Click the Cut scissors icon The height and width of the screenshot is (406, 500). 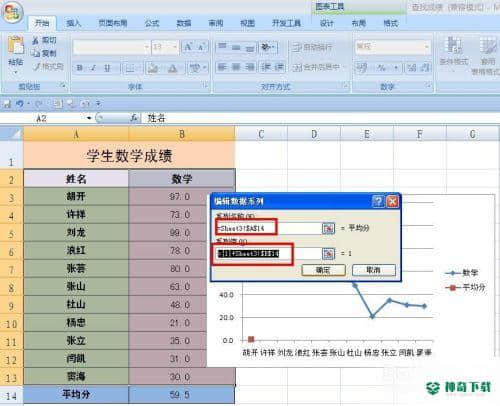tap(36, 41)
